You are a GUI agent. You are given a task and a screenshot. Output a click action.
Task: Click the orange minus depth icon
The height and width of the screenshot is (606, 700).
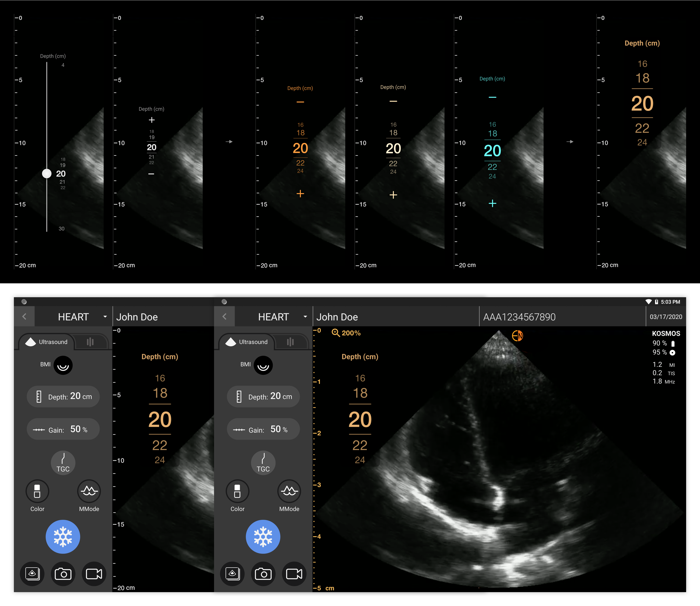pyautogui.click(x=300, y=102)
